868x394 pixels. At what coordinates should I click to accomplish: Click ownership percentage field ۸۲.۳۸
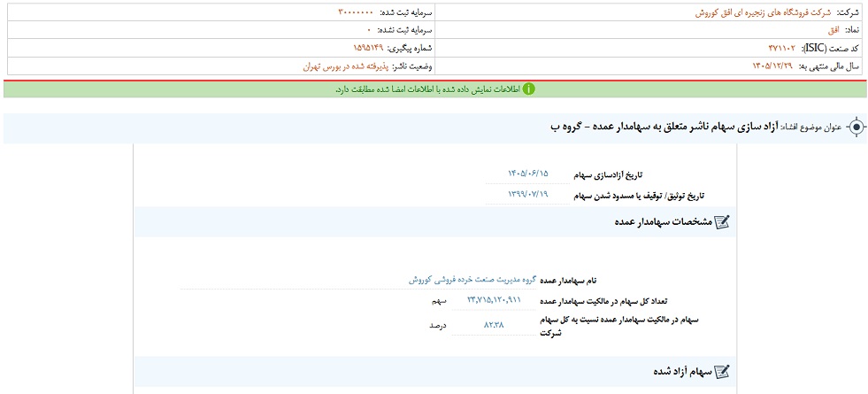pos(494,325)
